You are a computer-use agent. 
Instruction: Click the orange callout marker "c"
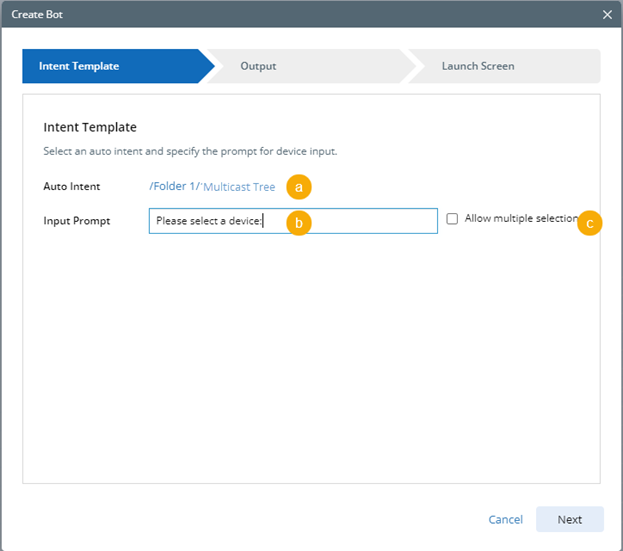tap(590, 223)
